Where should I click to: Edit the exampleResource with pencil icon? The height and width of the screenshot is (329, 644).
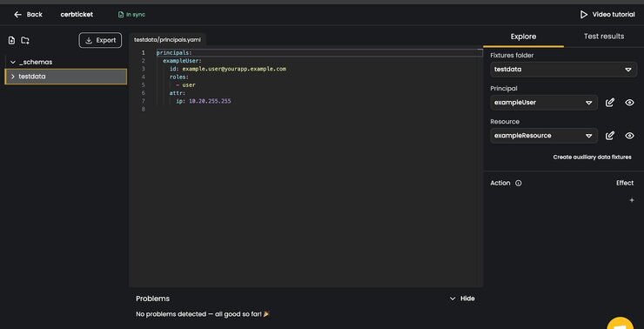coord(610,136)
